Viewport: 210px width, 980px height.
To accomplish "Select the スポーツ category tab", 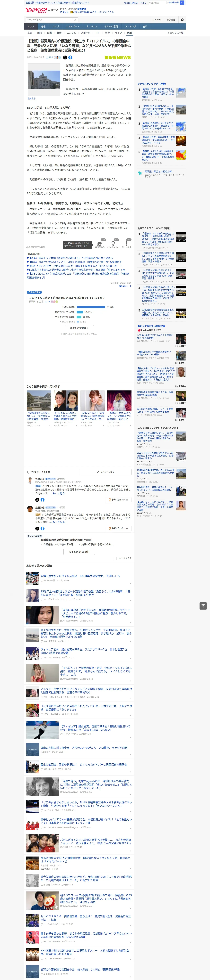I will click(x=86, y=33).
